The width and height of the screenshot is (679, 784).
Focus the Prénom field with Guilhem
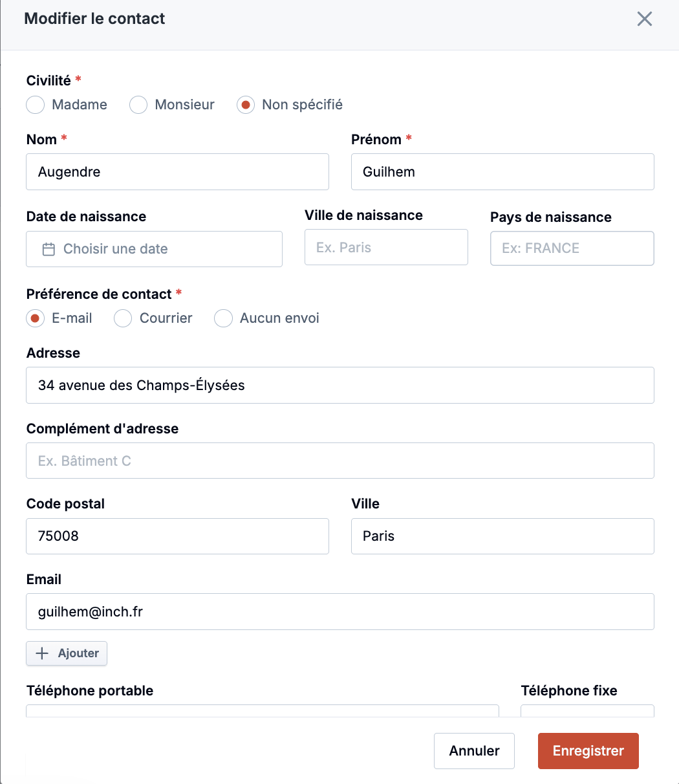point(502,172)
